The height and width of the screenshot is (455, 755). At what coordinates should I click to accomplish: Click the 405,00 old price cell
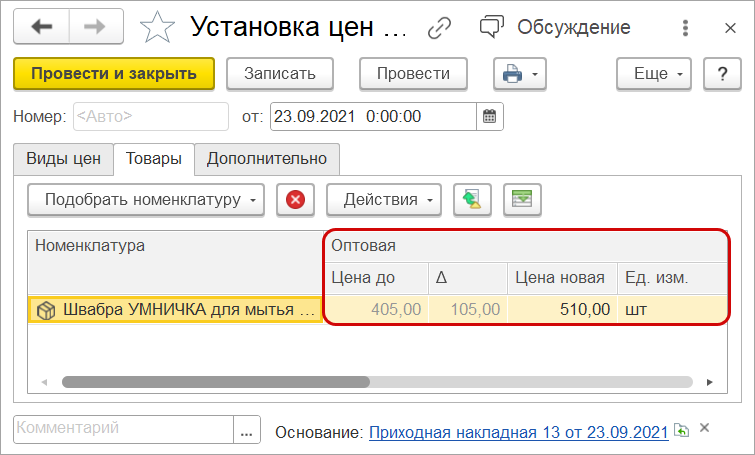click(x=377, y=309)
